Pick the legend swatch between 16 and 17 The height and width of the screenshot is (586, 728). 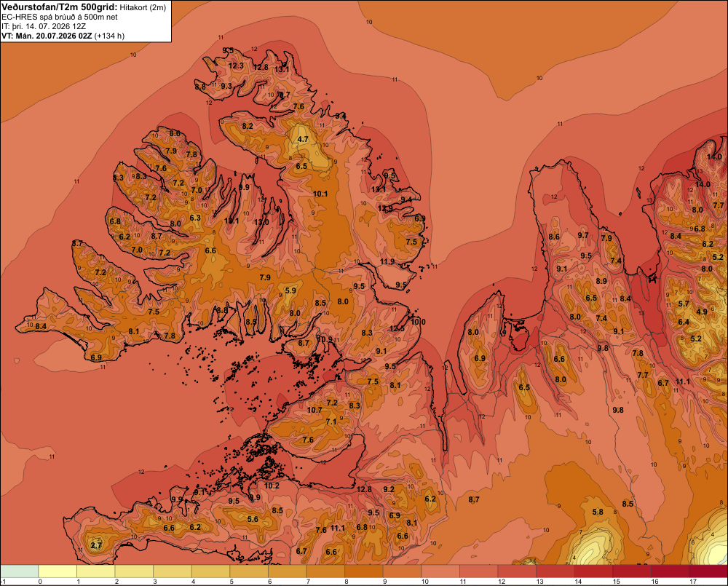pos(670,571)
